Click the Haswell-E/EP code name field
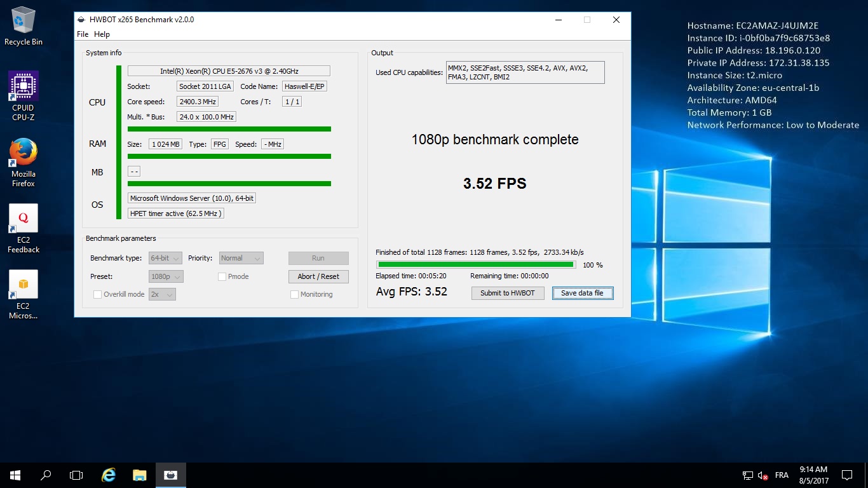 (305, 86)
